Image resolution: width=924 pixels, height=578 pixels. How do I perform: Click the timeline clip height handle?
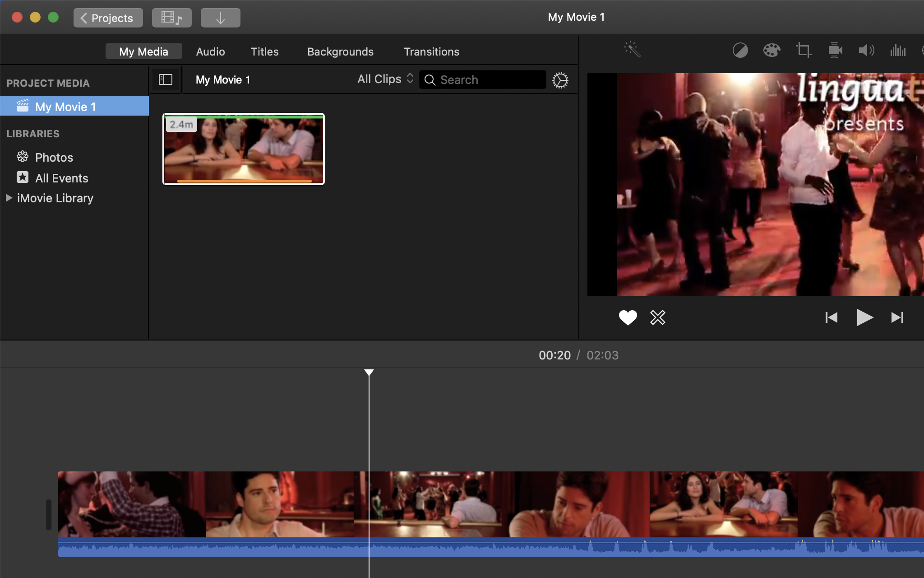(48, 514)
